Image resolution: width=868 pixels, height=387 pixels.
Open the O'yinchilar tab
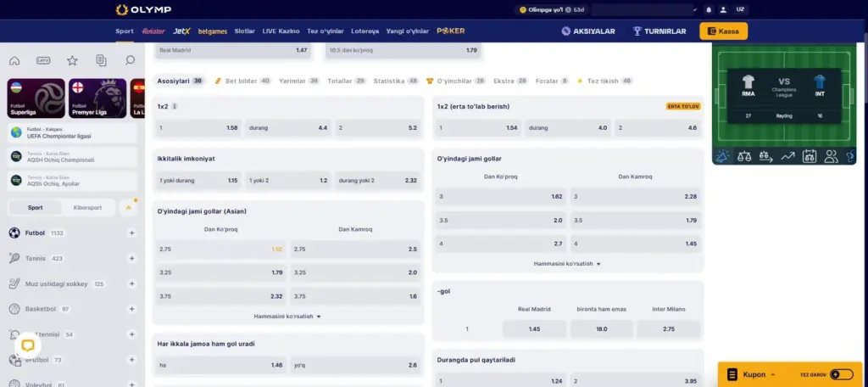click(455, 81)
